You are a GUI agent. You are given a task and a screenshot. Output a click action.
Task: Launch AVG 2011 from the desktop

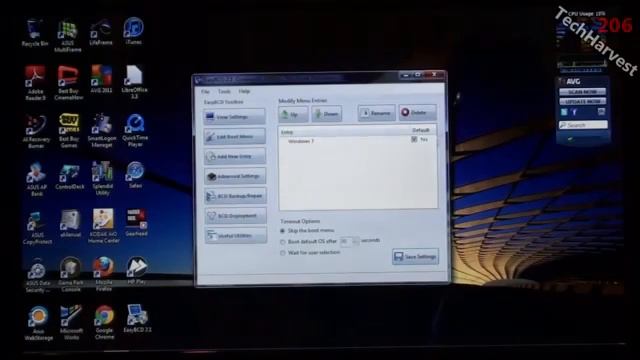(101, 79)
